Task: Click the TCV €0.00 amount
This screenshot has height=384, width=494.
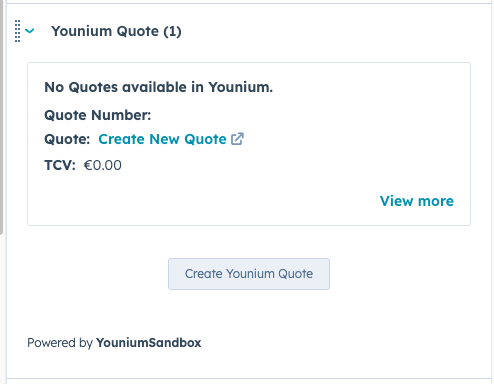Action: point(103,165)
